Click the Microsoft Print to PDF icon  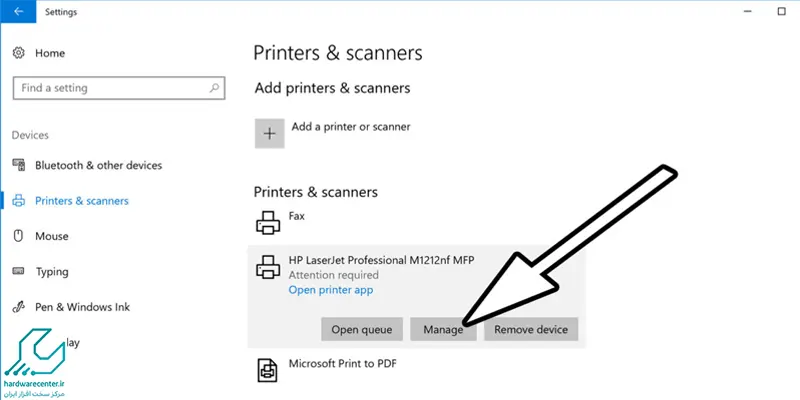[268, 371]
